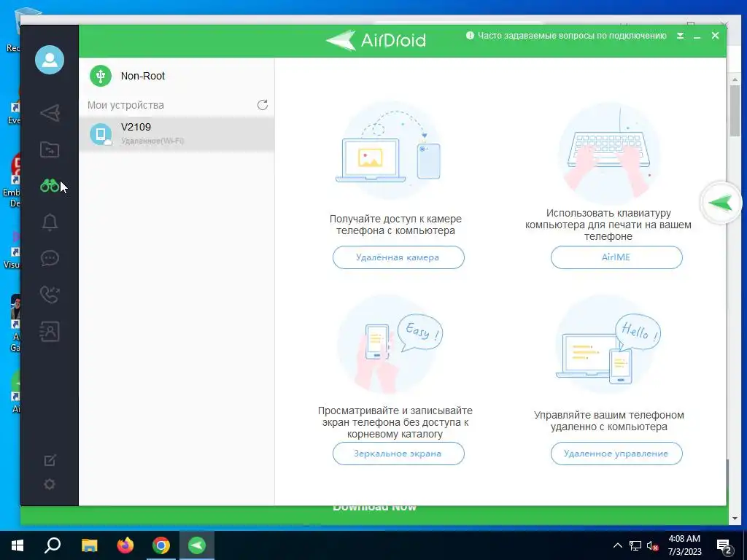Viewport: 747px width, 560px height.
Task: Open the Windows notification center
Action: pyautogui.click(x=724, y=545)
